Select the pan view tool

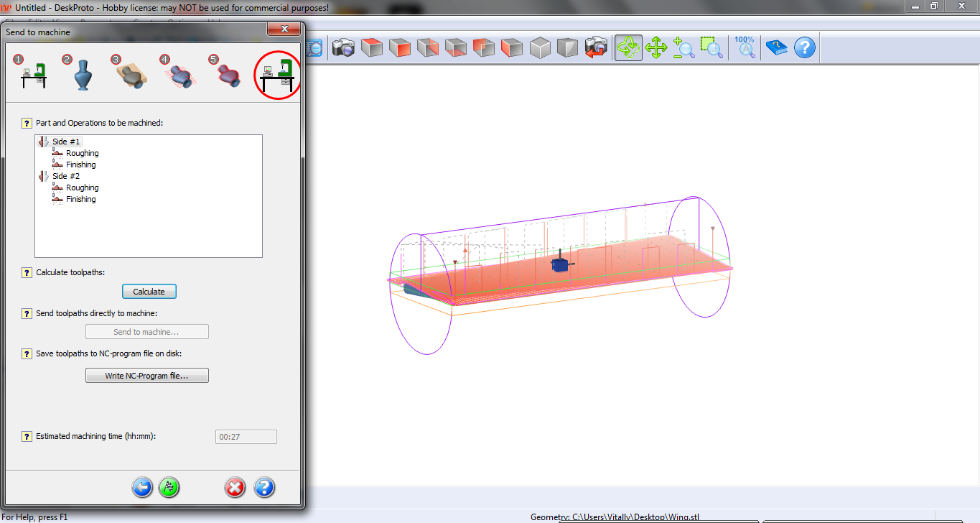coord(655,47)
